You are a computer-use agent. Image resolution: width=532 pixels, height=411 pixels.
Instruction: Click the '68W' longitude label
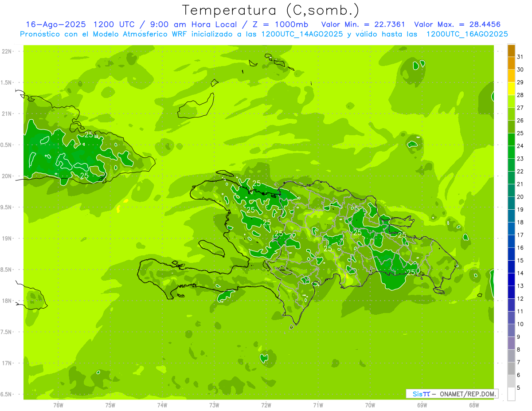[474, 405]
